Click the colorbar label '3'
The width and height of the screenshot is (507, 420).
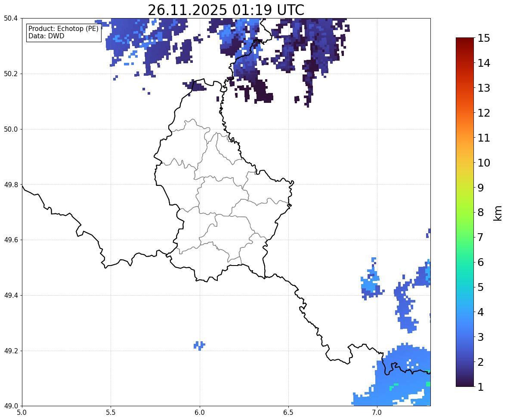click(480, 337)
